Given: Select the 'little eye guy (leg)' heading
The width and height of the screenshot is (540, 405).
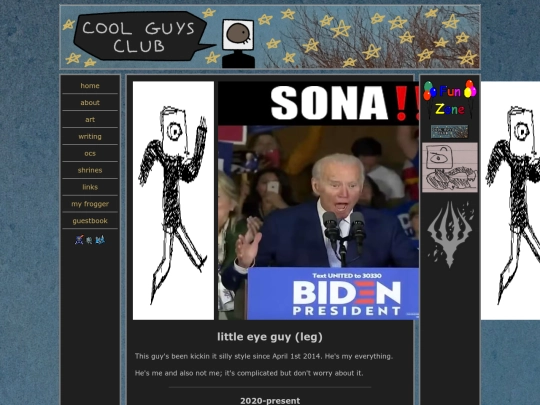Looking at the screenshot, I should point(270,336).
